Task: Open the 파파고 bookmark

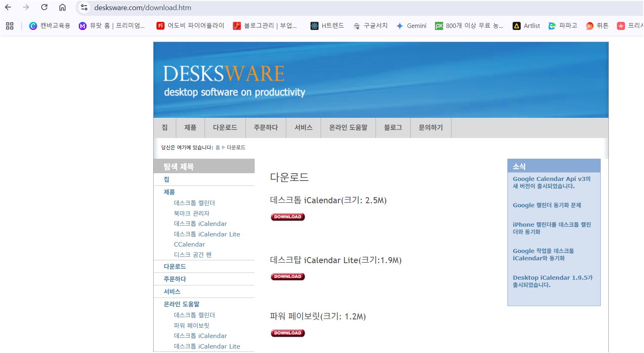Action: click(x=563, y=26)
